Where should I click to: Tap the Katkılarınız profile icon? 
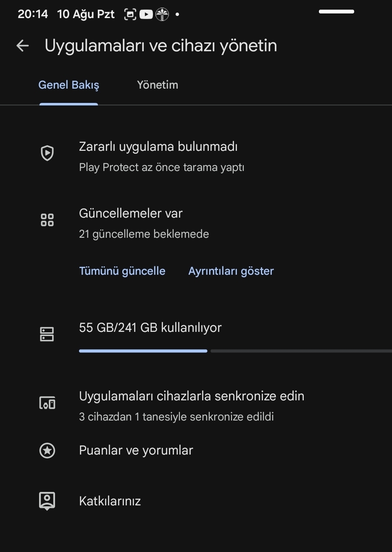tap(47, 501)
